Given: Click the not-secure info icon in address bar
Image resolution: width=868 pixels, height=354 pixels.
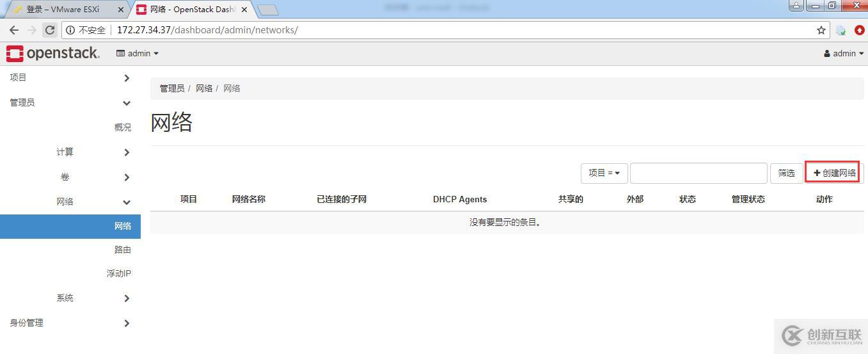Looking at the screenshot, I should (x=71, y=30).
